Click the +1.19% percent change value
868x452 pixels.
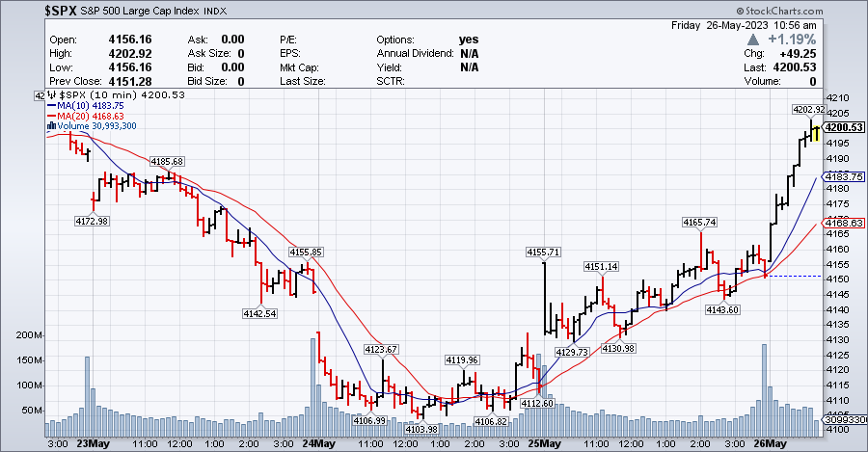click(x=791, y=40)
